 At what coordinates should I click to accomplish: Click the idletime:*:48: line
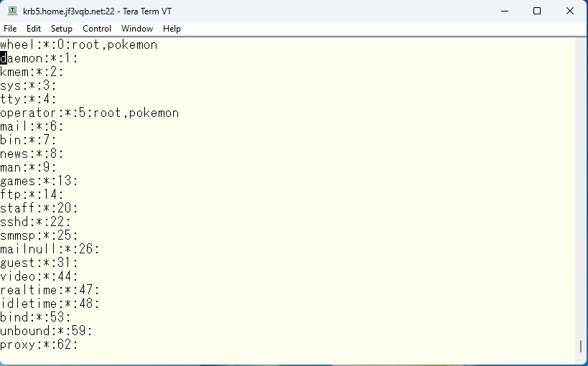click(50, 304)
